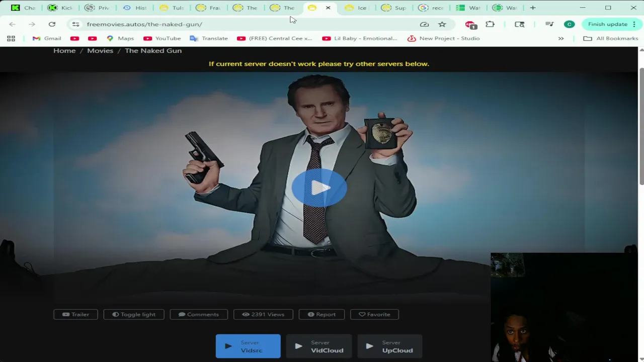This screenshot has height=362, width=644.
Task: Open the Comments section
Action: tap(199, 314)
